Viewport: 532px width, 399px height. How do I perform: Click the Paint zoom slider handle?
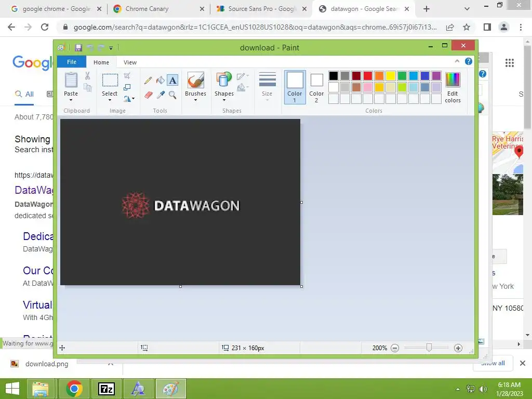click(x=429, y=348)
